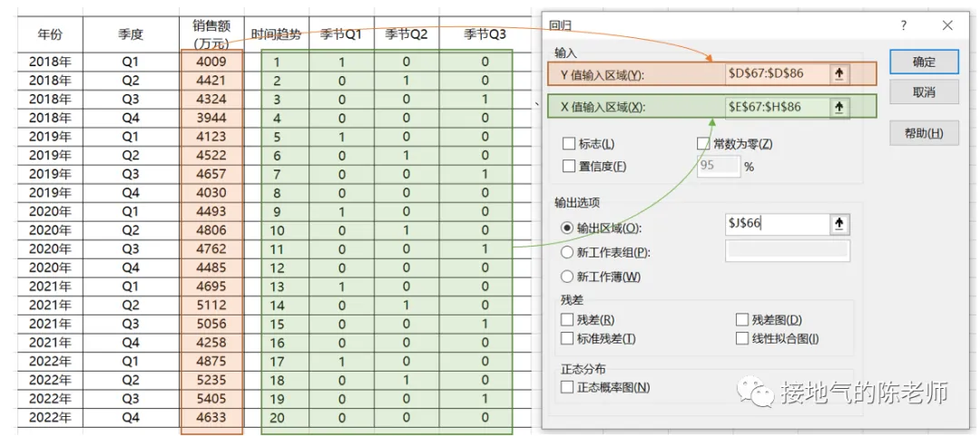Tick the 正态概率图(N) checkbox

pos(567,387)
